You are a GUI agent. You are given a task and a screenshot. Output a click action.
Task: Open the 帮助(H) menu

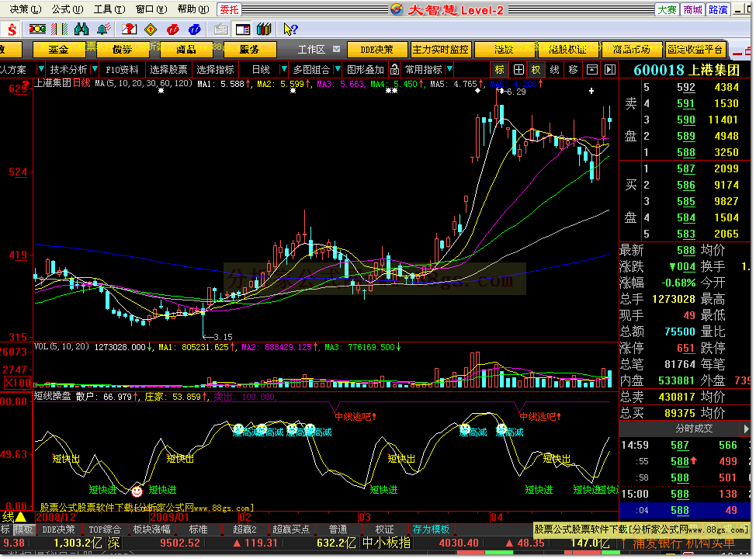pyautogui.click(x=193, y=9)
